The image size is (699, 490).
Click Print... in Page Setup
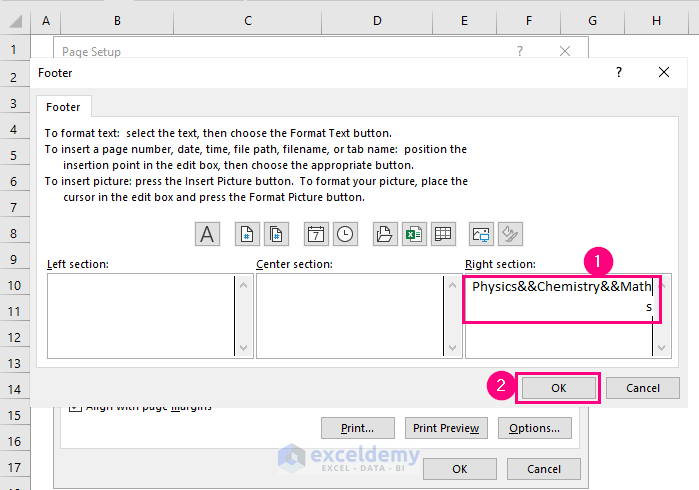(358, 428)
